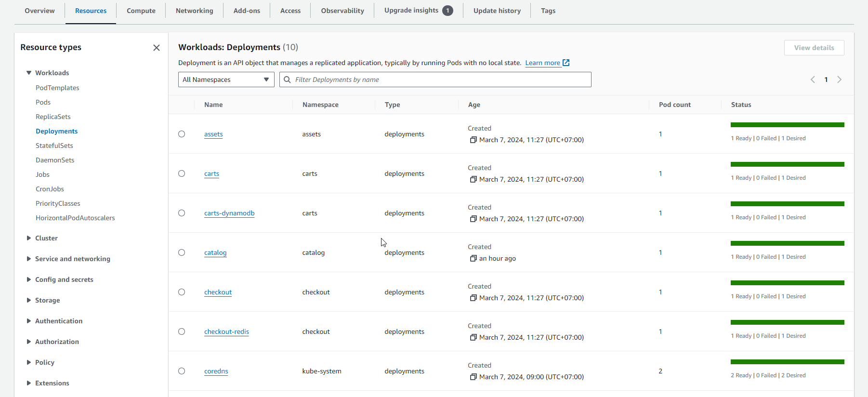Select the catalog deployment radio button

tap(182, 252)
